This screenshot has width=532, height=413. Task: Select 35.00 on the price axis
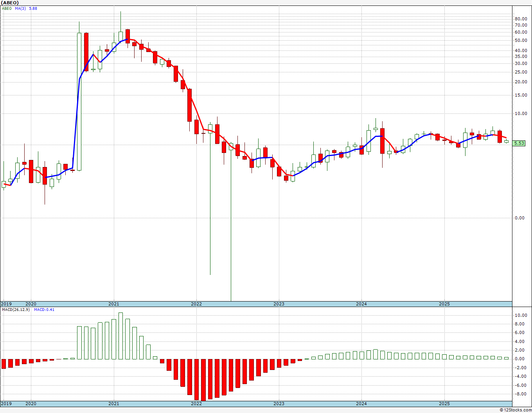click(x=520, y=57)
